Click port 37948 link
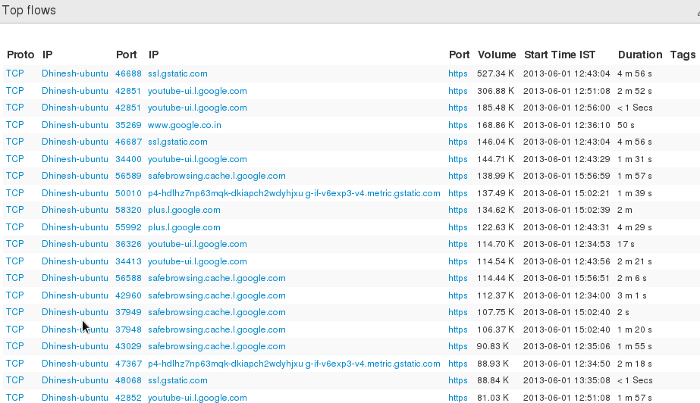Screen dimensions: 700x403 [128, 329]
